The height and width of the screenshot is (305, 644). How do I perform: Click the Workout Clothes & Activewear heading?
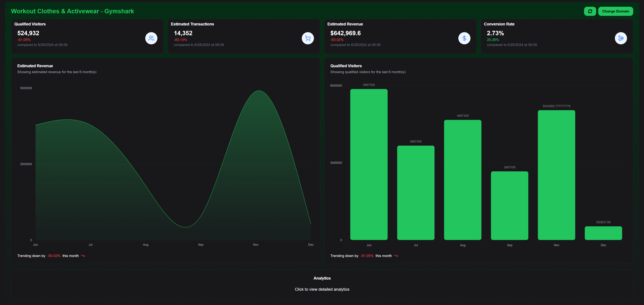pos(72,11)
